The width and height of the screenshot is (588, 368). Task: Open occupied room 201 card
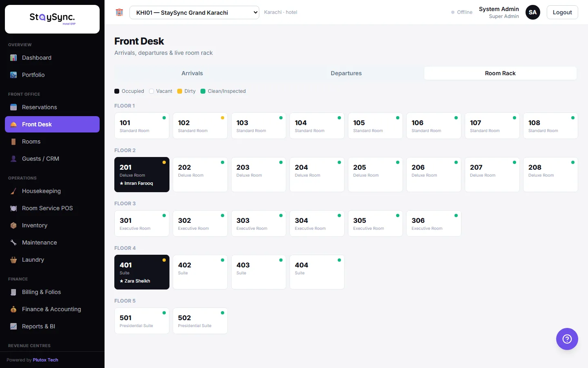[142, 175]
